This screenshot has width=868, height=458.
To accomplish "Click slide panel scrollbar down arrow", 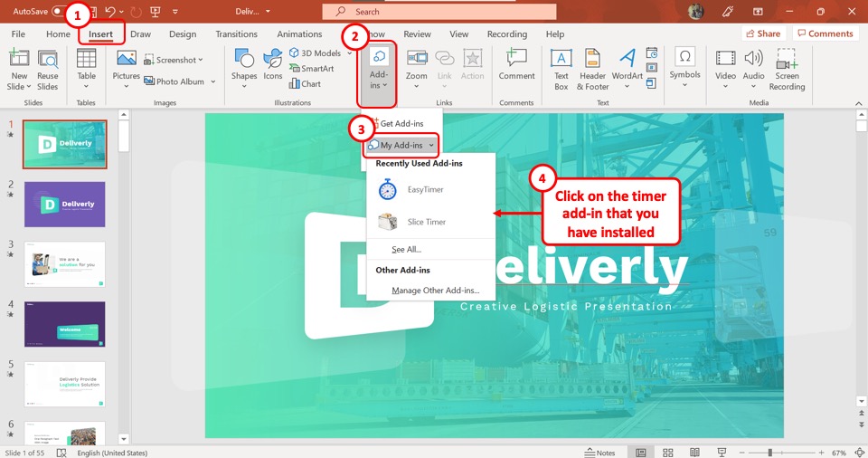I will [x=124, y=439].
